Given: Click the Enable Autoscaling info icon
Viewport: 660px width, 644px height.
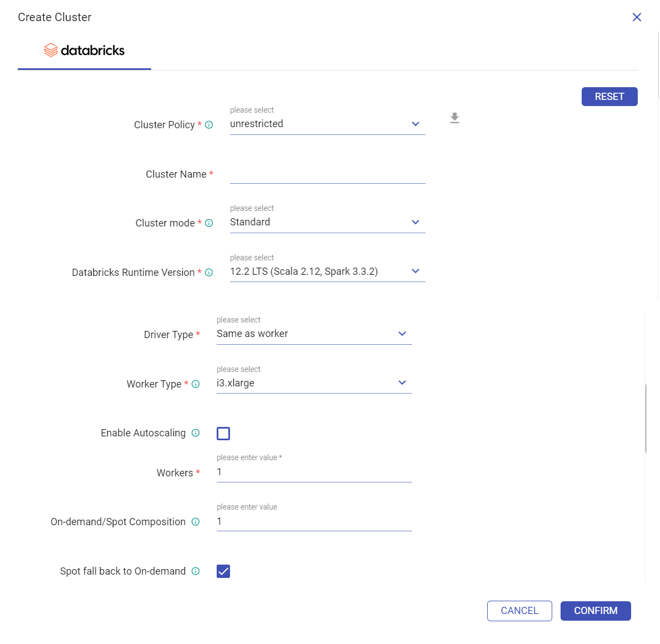Looking at the screenshot, I should click(196, 433).
